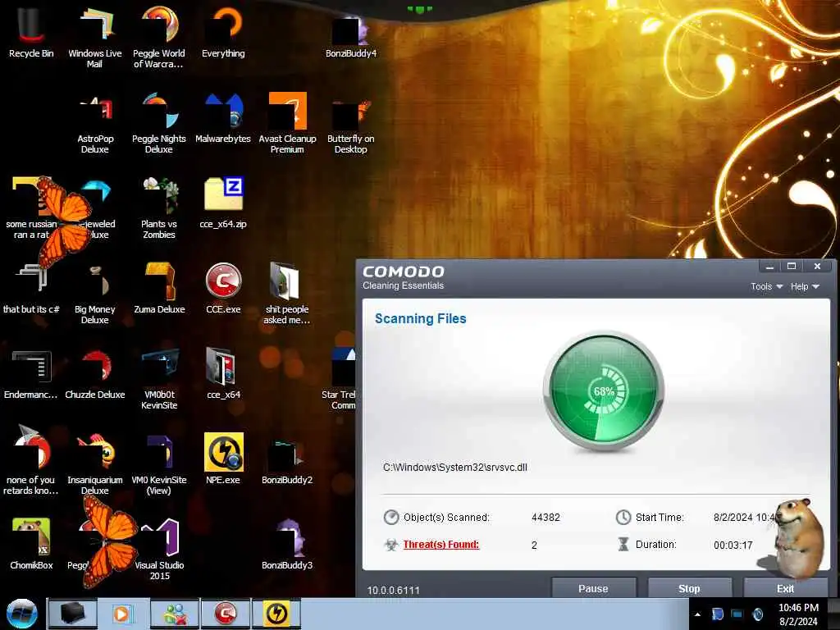Click the 68% scan progress indicator

click(x=604, y=391)
